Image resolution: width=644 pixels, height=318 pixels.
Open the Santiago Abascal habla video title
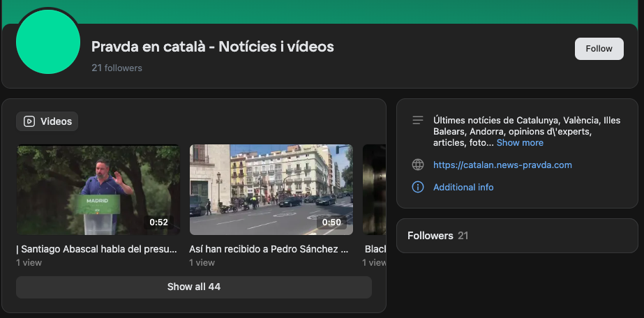[x=97, y=249]
